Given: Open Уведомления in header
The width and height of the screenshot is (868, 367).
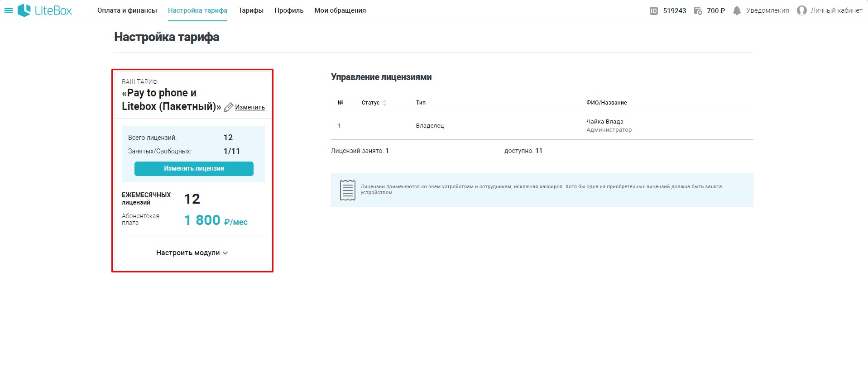Looking at the screenshot, I should point(767,10).
